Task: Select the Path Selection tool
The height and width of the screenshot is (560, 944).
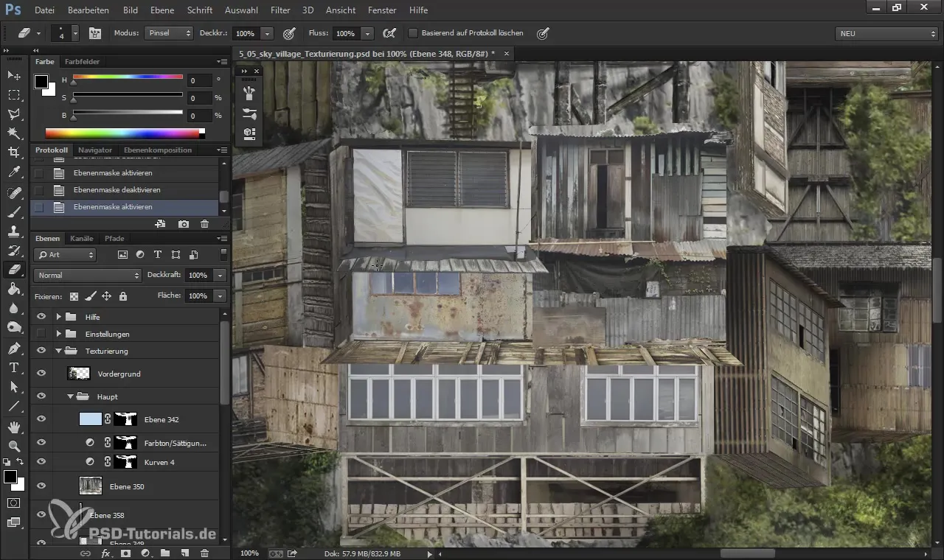Action: (x=14, y=386)
